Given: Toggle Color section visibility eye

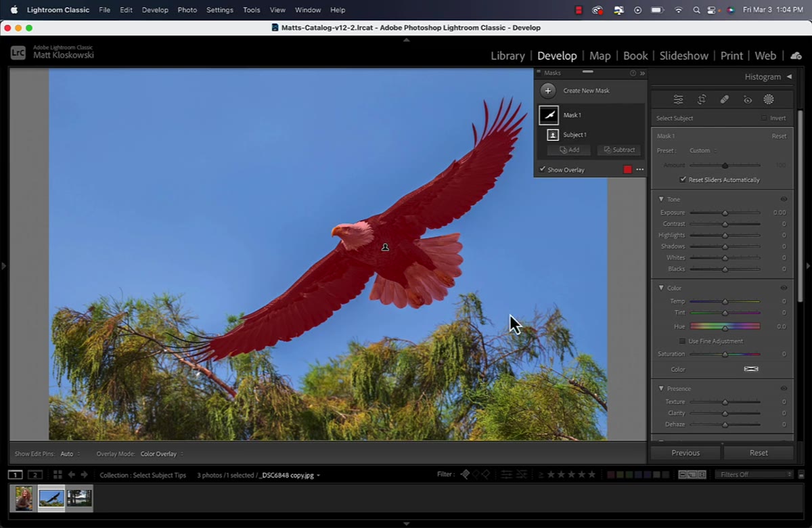Looking at the screenshot, I should (x=784, y=288).
